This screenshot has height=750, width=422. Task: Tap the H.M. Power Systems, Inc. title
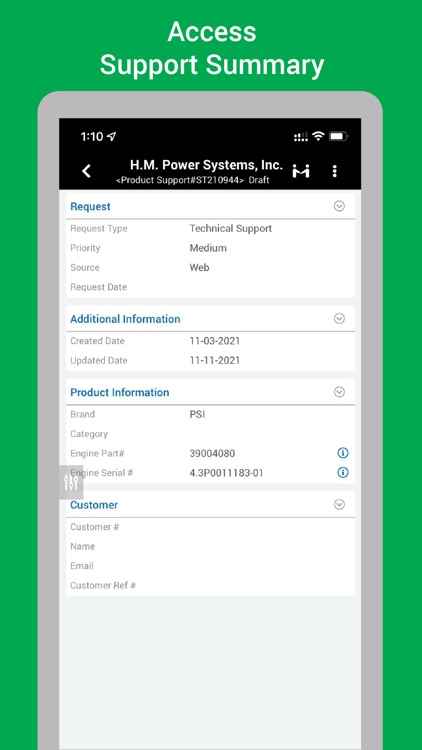[206, 165]
